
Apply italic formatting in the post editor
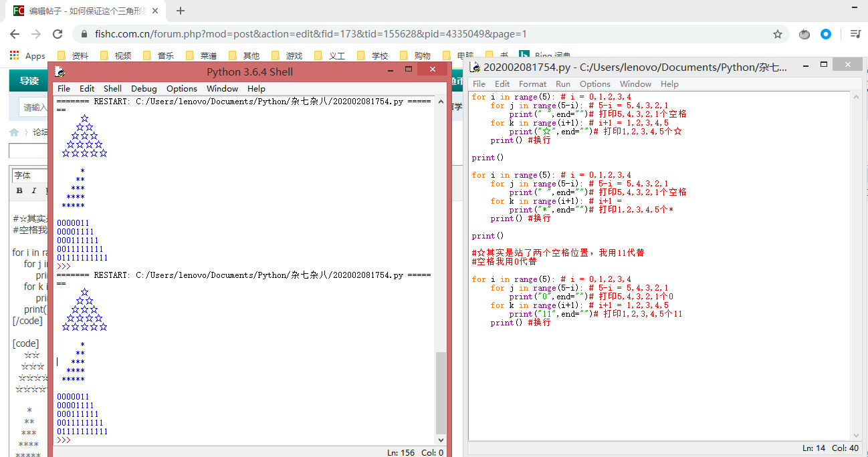pyautogui.click(x=33, y=191)
